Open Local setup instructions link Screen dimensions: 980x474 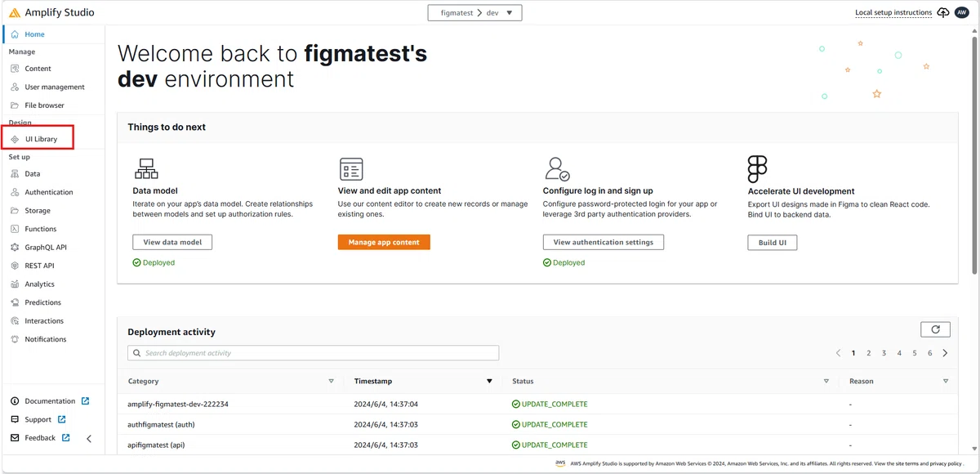(893, 13)
